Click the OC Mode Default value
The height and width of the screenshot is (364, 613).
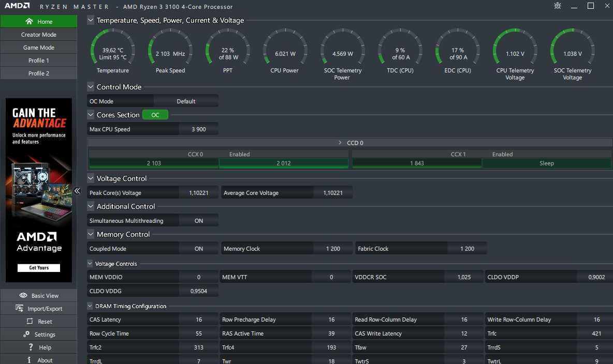coord(186,101)
